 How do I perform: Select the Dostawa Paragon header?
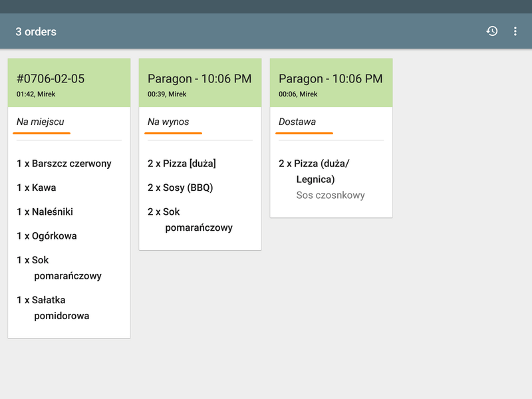tap(331, 83)
